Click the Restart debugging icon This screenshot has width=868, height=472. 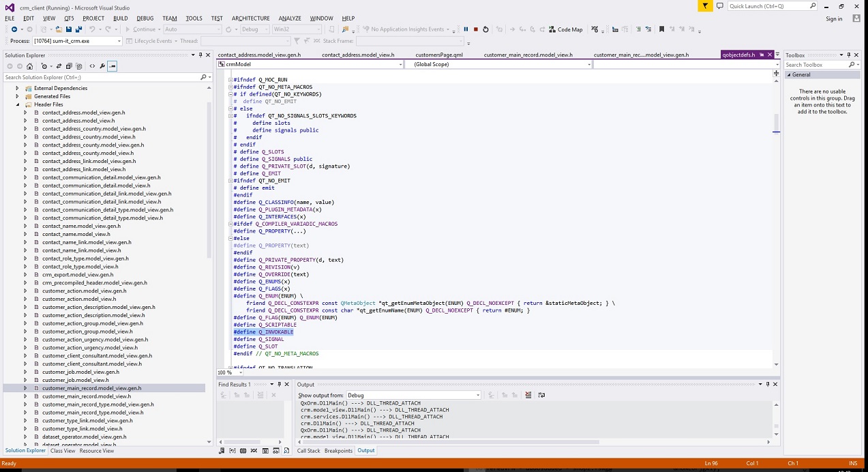coord(485,29)
